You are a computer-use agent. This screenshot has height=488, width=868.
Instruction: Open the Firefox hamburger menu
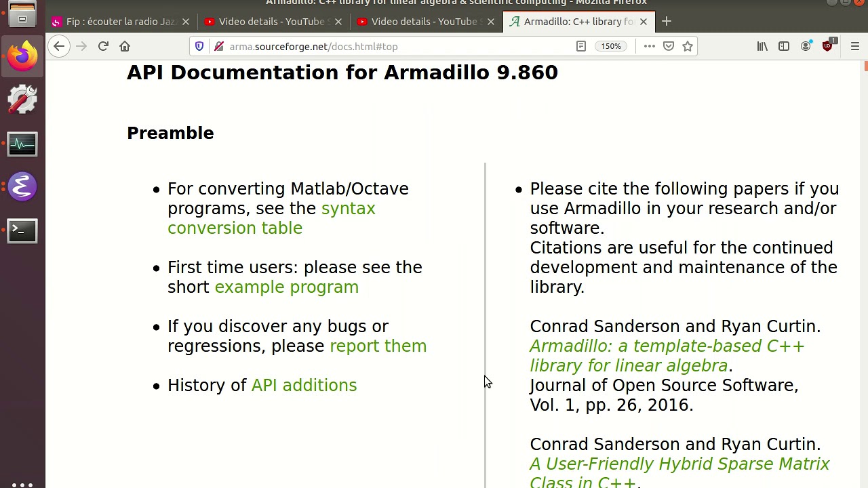click(x=854, y=46)
